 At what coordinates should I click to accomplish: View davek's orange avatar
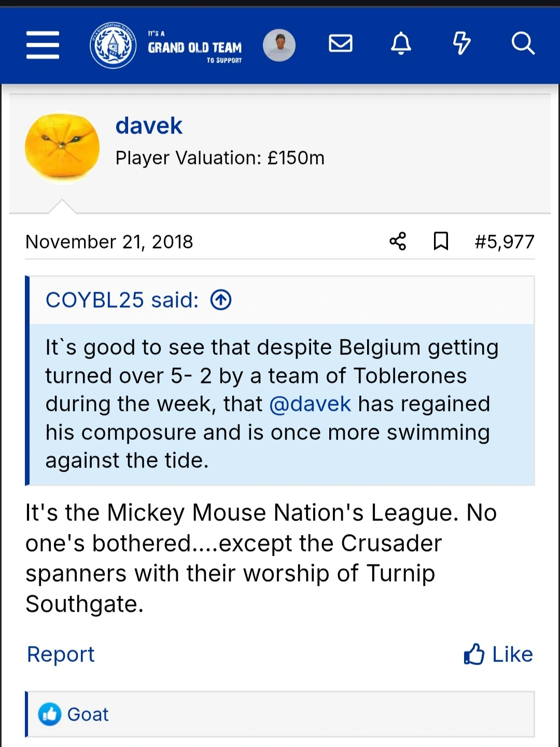tap(62, 148)
